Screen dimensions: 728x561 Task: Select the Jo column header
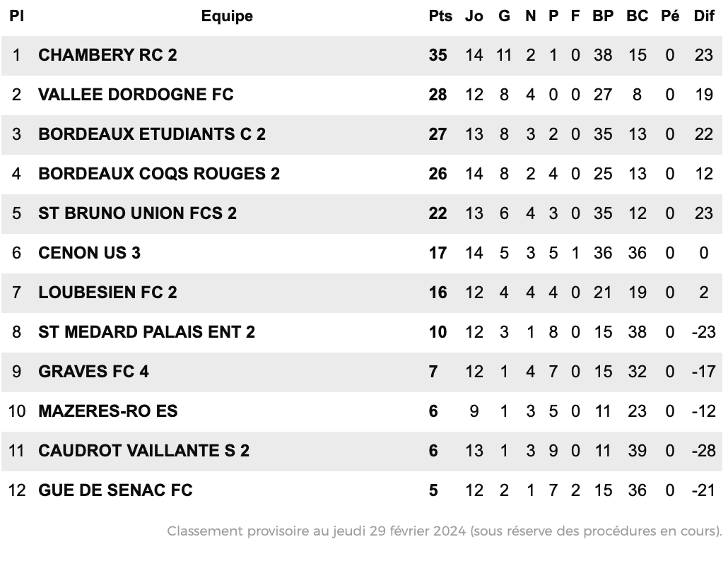tap(474, 16)
